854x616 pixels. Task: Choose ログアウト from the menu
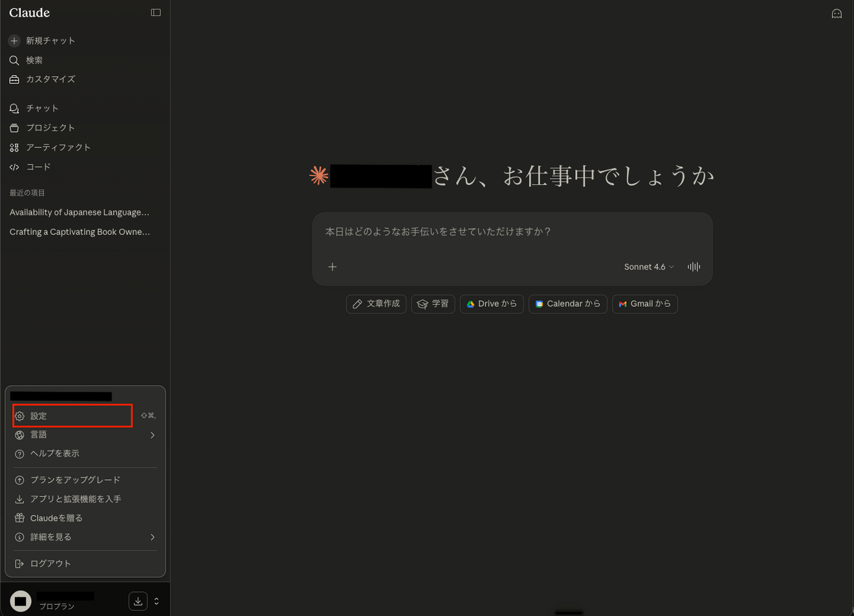pos(50,563)
